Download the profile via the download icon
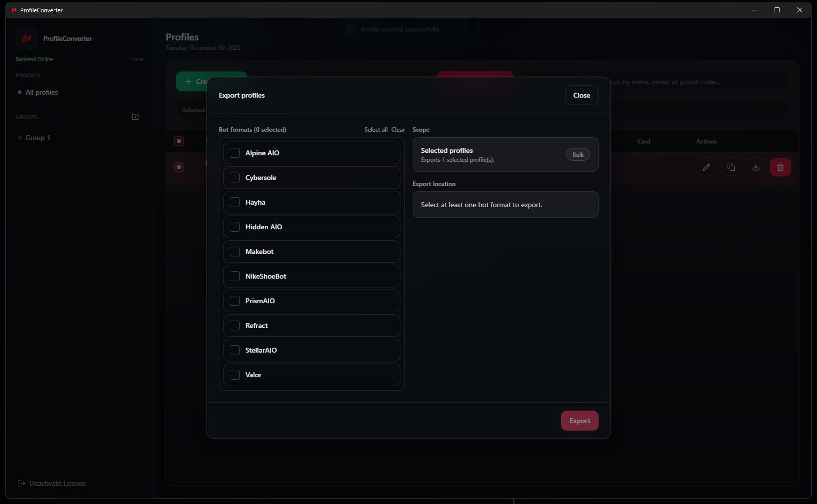817x504 pixels. click(755, 167)
